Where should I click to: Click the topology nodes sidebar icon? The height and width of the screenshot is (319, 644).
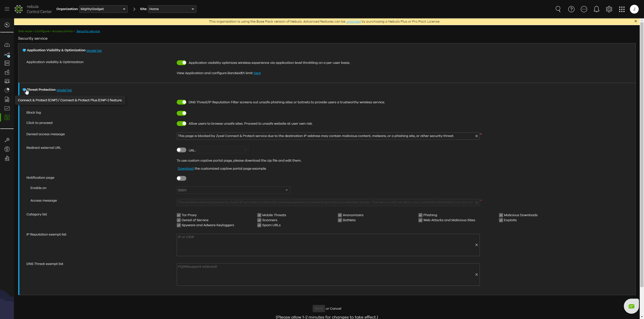click(7, 55)
